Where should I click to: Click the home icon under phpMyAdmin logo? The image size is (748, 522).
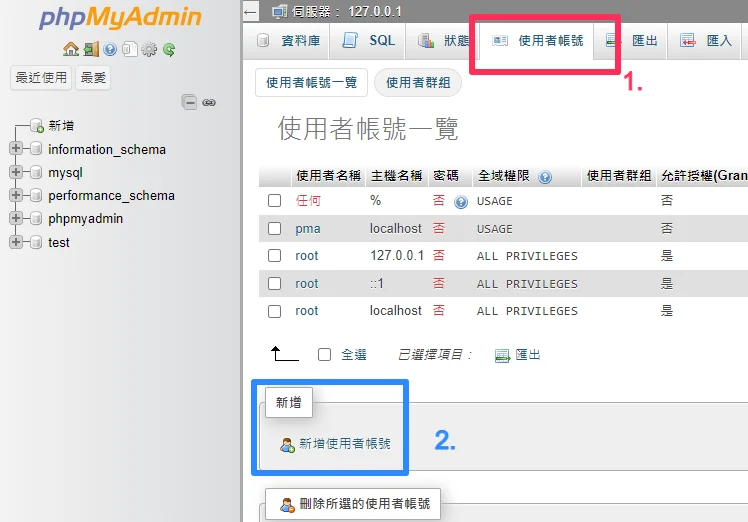[71, 49]
